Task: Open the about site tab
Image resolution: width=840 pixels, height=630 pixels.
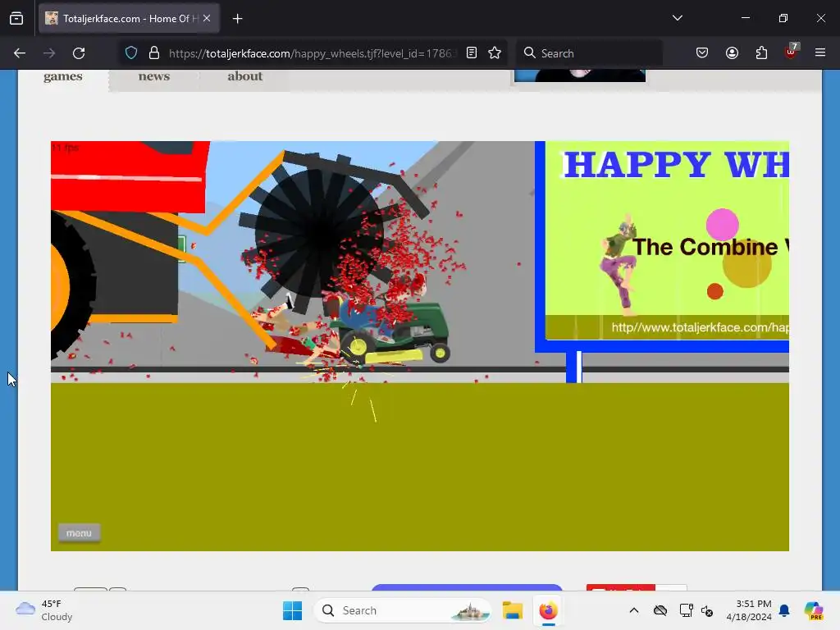Action: pyautogui.click(x=244, y=76)
